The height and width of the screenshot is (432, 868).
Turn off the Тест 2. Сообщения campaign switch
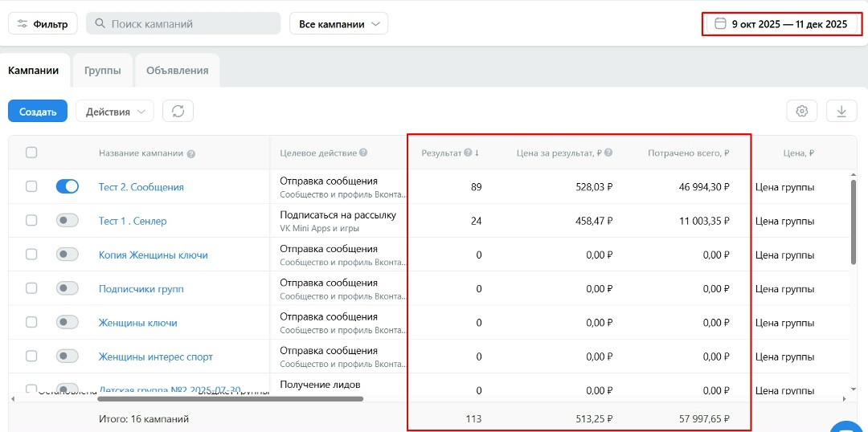pyautogui.click(x=67, y=187)
